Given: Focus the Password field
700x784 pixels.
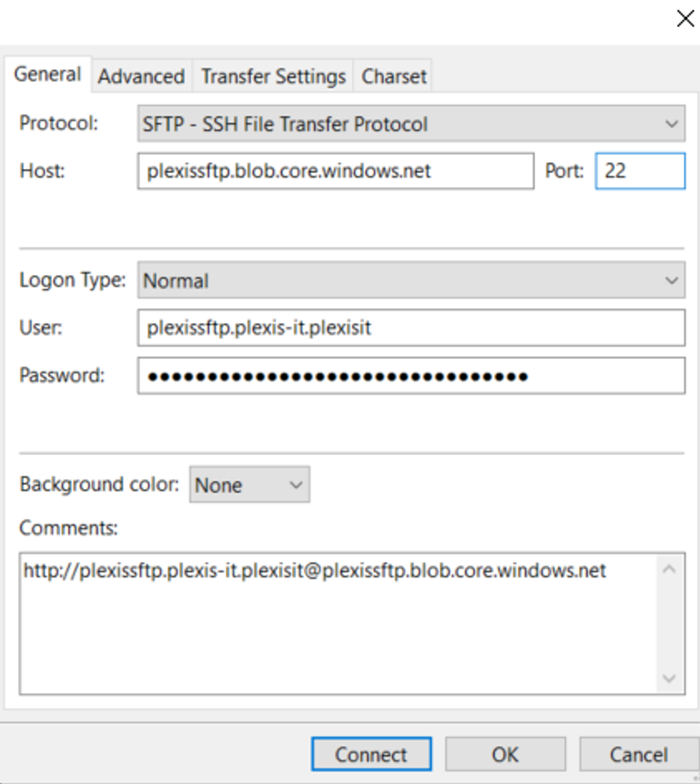Looking at the screenshot, I should [411, 375].
